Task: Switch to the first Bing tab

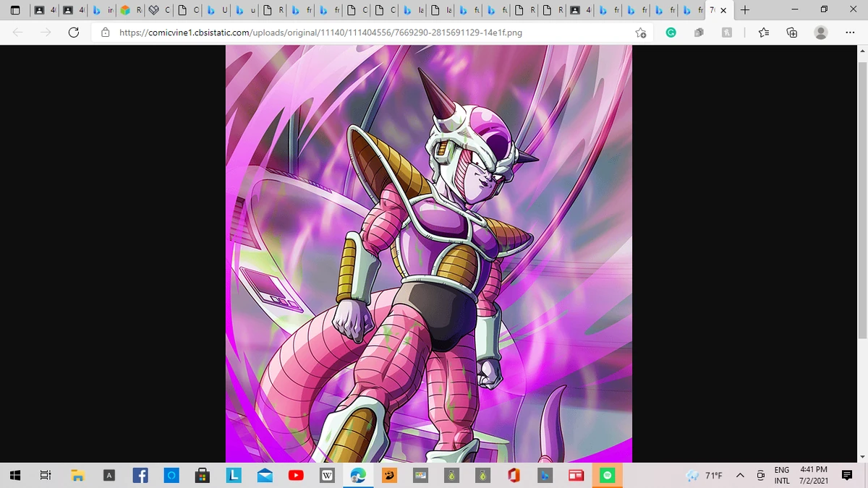Action: pos(101,10)
